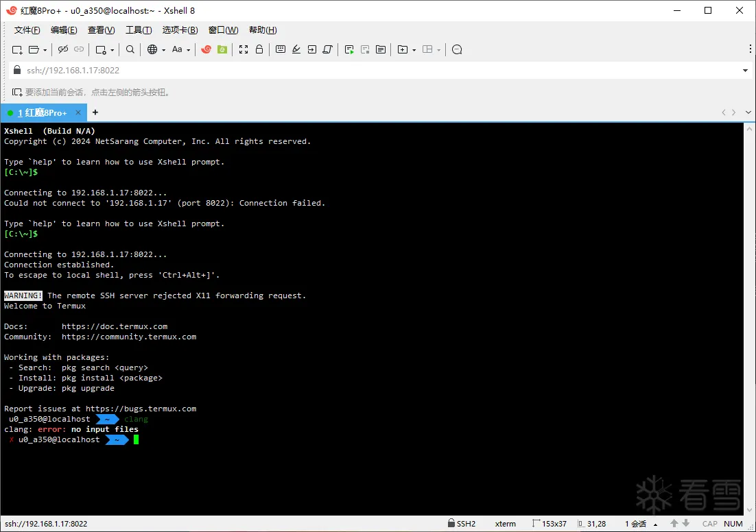This screenshot has height=532, width=756.
Task: Click the status bar up arrow icon
Action: click(x=674, y=523)
